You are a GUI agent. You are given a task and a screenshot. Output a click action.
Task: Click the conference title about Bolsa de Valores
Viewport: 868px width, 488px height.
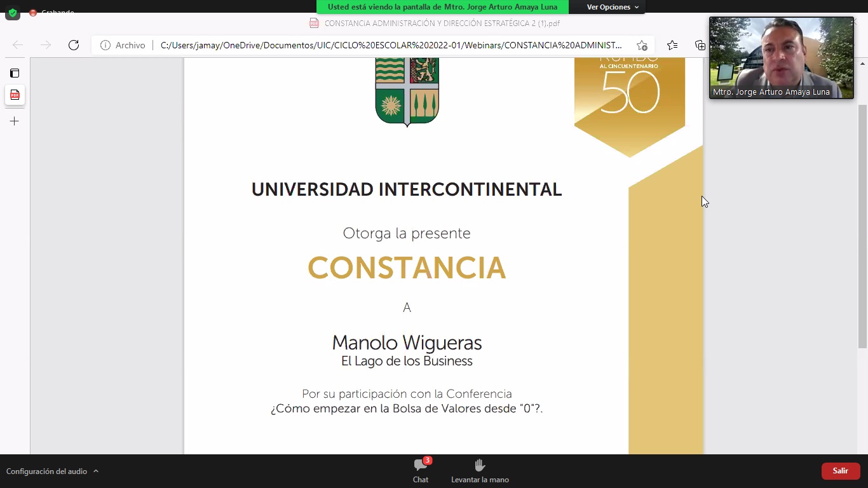(407, 409)
